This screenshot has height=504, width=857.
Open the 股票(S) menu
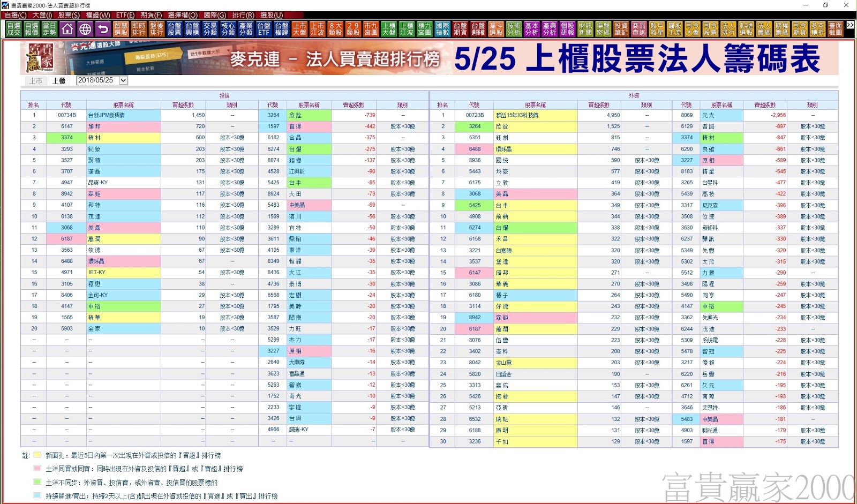[69, 15]
